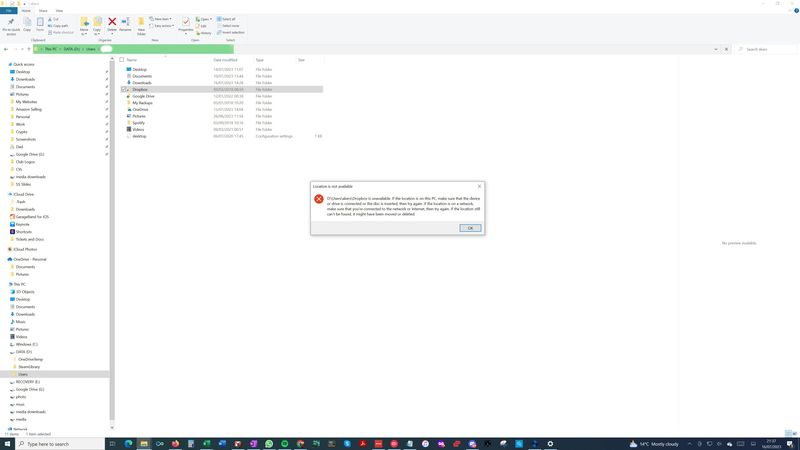
Task: Click Invert selection in the ribbon
Action: (231, 32)
